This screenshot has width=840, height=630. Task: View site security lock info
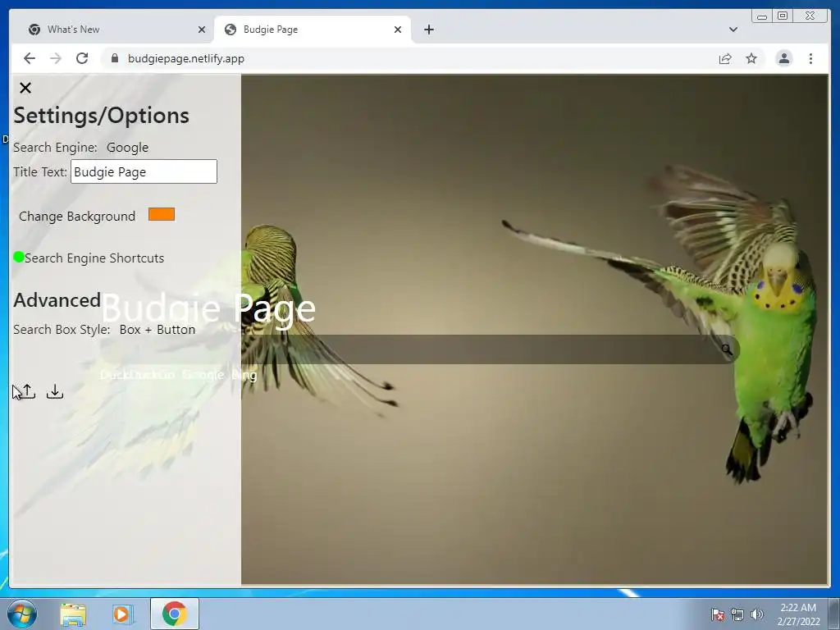(114, 58)
